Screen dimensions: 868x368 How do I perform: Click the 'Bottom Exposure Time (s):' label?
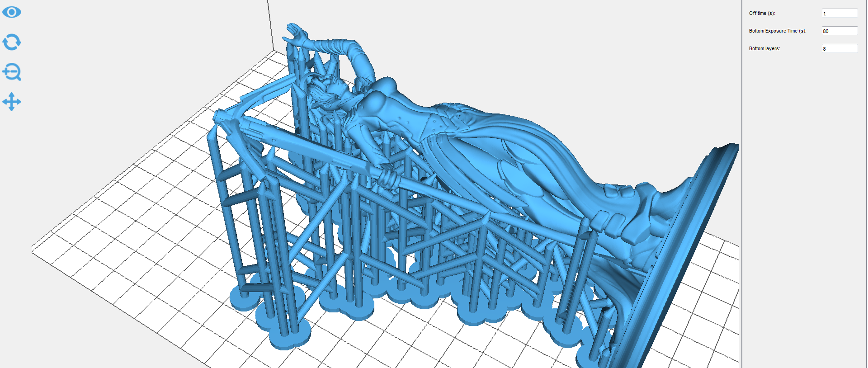[x=778, y=31]
